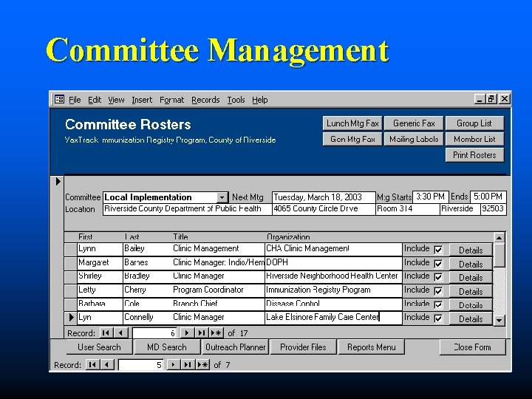Click the MD Search button

pyautogui.click(x=167, y=347)
